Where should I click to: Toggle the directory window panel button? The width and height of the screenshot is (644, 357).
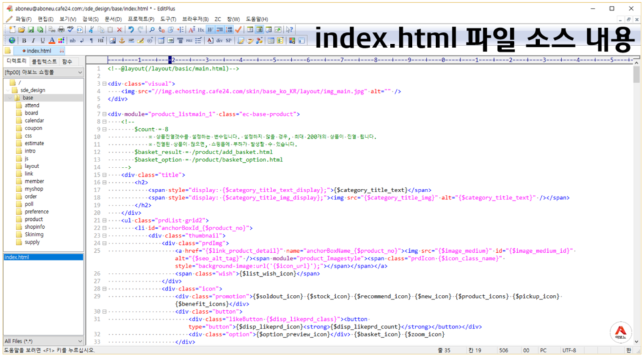[259, 29]
